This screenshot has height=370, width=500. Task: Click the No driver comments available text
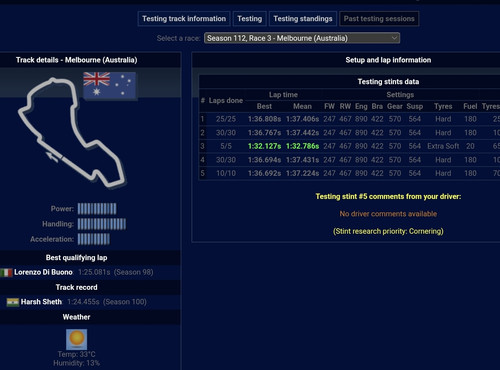tap(388, 214)
